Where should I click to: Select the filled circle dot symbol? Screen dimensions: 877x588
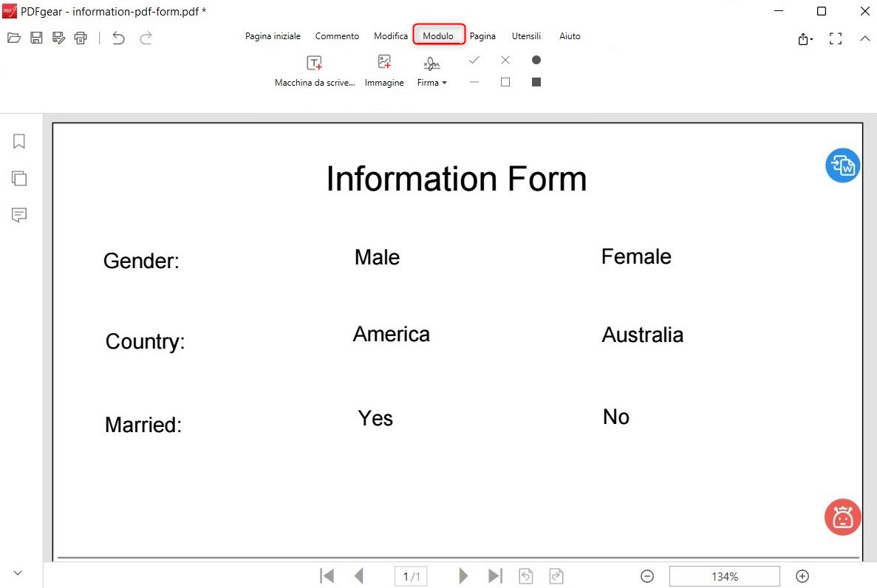coord(536,60)
